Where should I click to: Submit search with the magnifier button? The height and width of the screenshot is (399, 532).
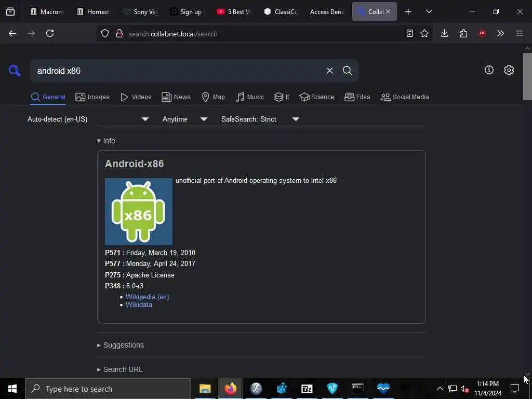pyautogui.click(x=347, y=71)
